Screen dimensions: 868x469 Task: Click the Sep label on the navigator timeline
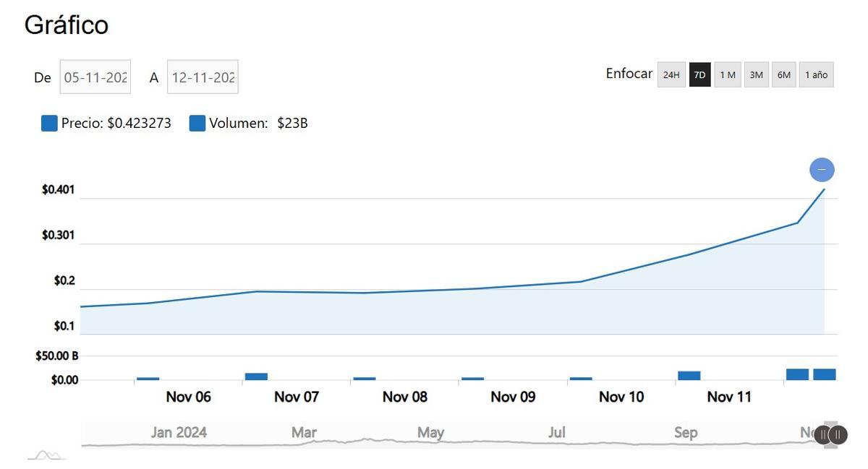coord(686,432)
